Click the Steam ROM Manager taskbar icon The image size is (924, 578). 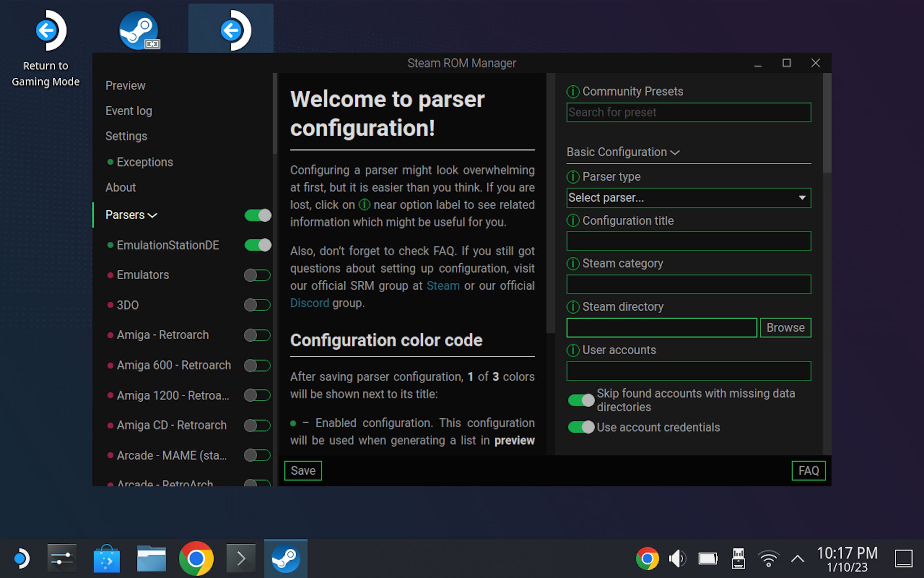(286, 558)
